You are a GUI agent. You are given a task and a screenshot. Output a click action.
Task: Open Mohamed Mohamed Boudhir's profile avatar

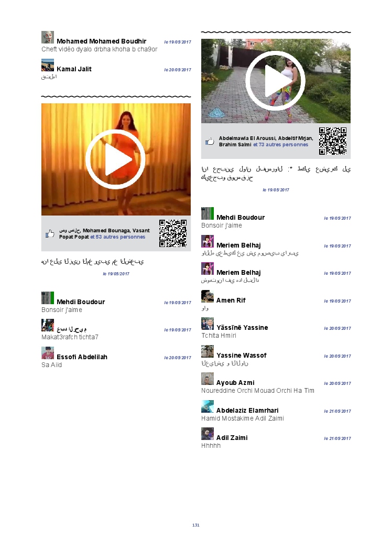pyautogui.click(x=48, y=37)
